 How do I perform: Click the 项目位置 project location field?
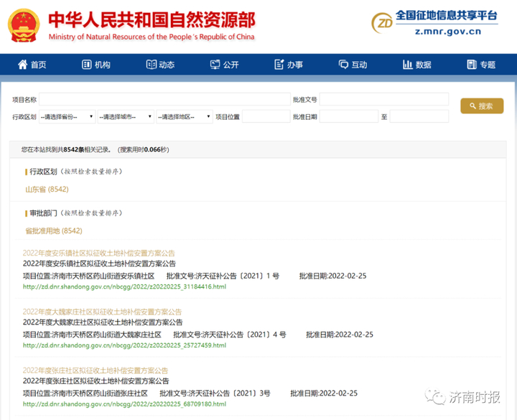tap(265, 116)
